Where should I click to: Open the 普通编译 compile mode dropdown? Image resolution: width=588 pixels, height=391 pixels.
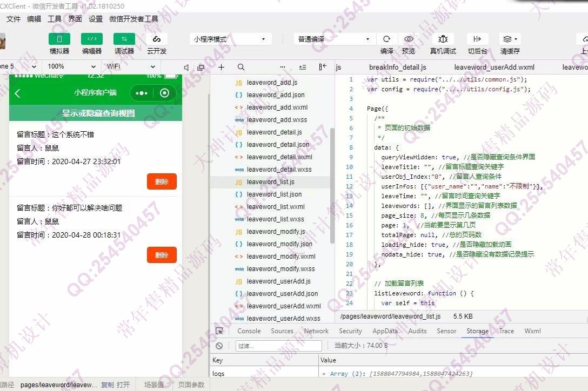tap(334, 39)
